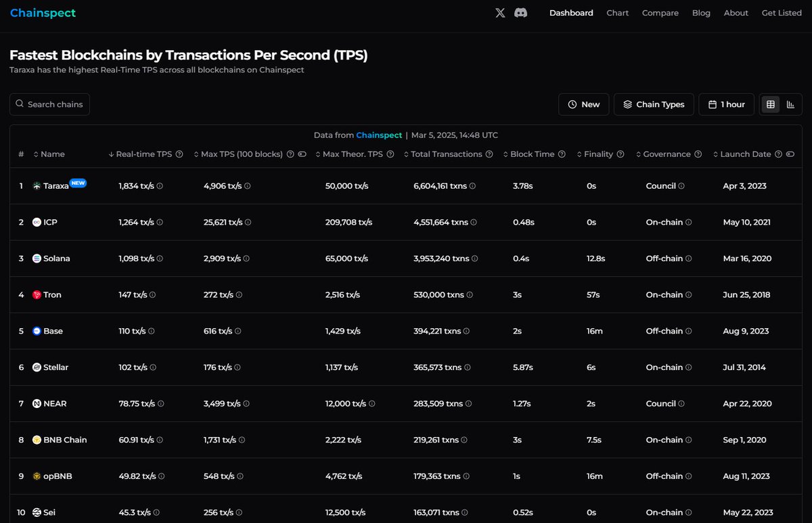Open the X (Twitter) profile icon
The width and height of the screenshot is (812, 523).
[500, 13]
